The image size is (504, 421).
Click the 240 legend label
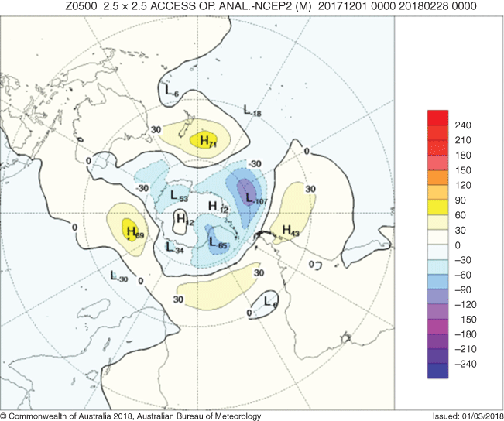coord(463,125)
